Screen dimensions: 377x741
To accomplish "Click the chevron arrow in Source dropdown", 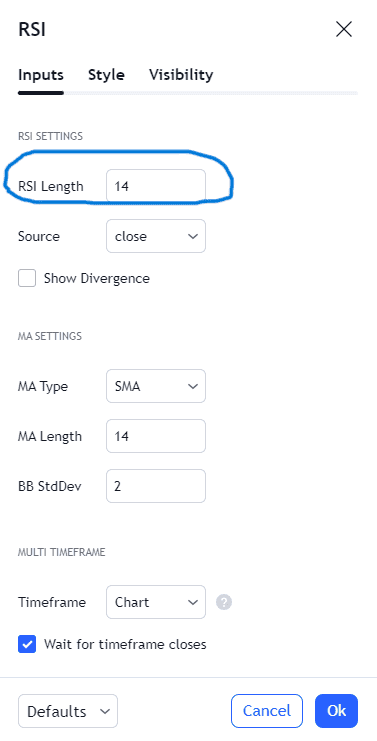I will click(x=193, y=236).
